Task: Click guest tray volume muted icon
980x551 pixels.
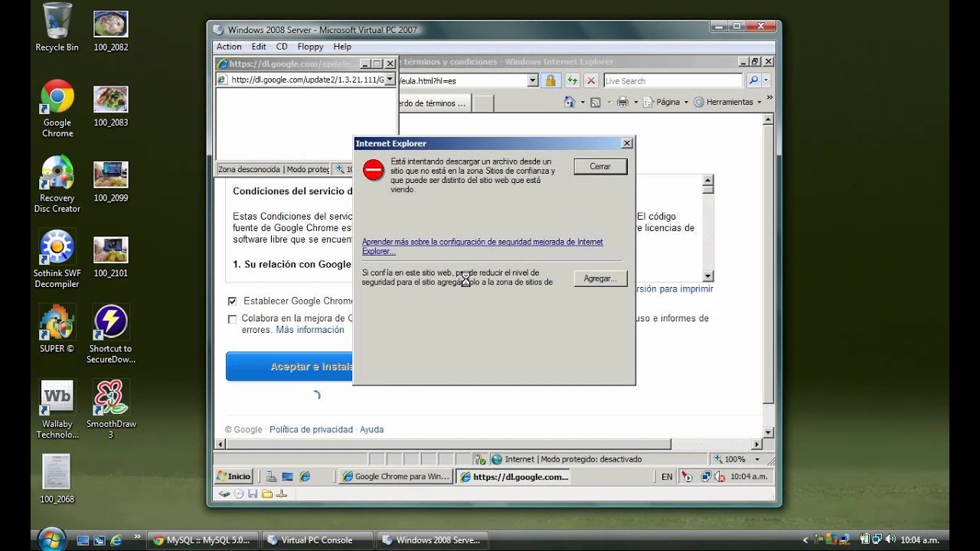Action: [x=719, y=477]
